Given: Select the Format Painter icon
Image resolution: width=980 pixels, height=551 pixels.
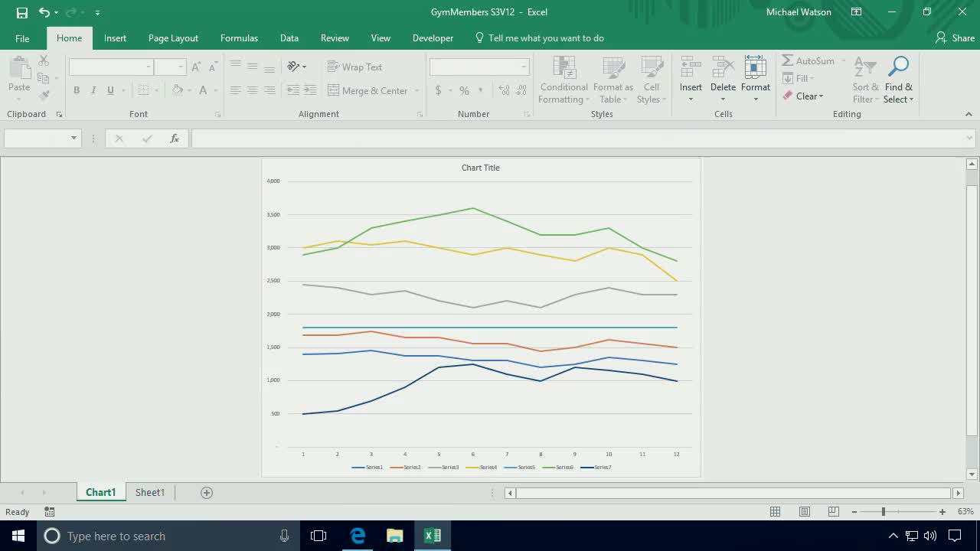Looking at the screenshot, I should [x=44, y=94].
